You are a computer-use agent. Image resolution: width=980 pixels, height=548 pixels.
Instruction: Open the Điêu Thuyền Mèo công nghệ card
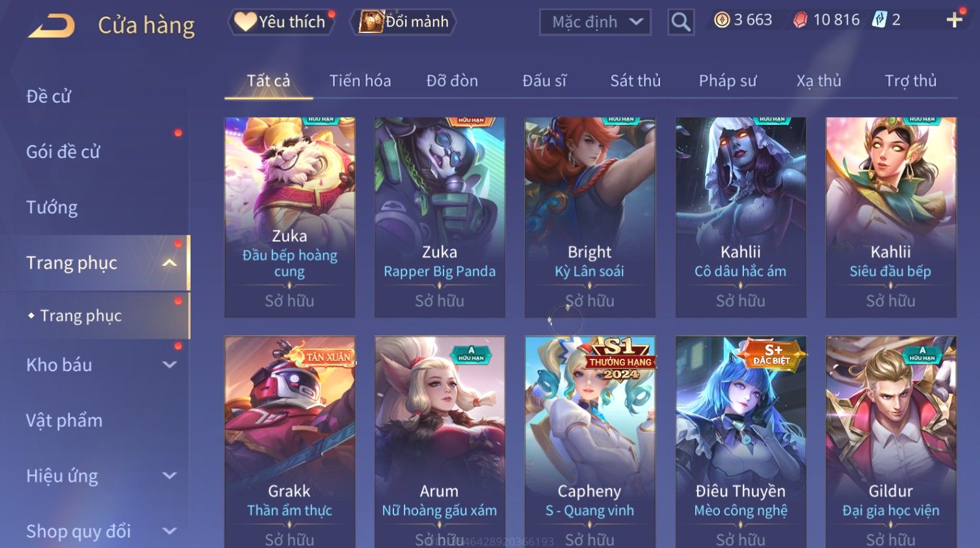pyautogui.click(x=741, y=441)
